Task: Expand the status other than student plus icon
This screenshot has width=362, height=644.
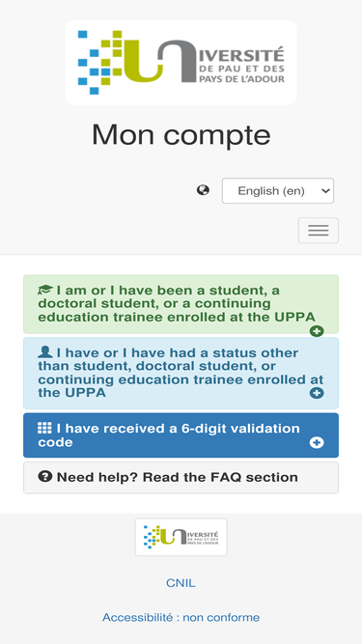Action: tap(317, 393)
